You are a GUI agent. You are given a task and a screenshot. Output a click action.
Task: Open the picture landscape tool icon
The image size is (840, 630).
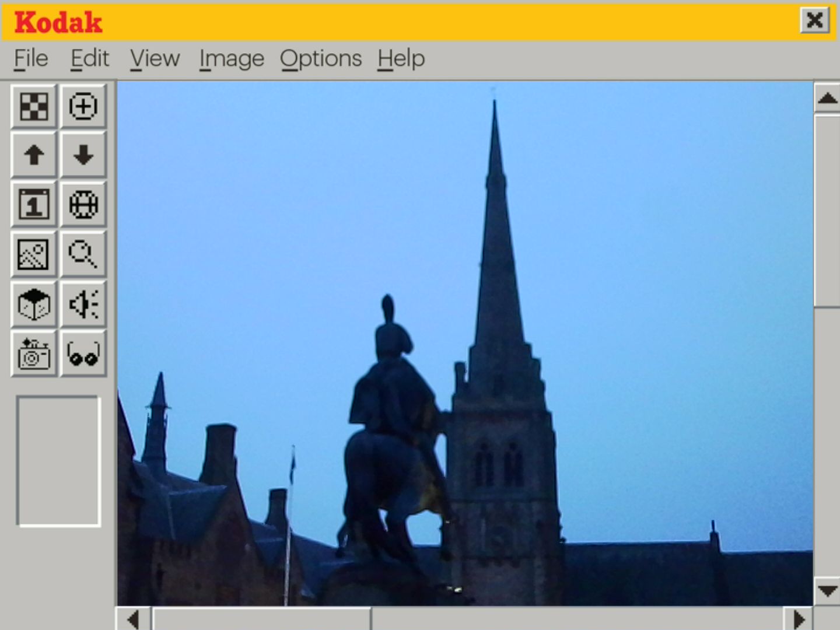tap(34, 254)
